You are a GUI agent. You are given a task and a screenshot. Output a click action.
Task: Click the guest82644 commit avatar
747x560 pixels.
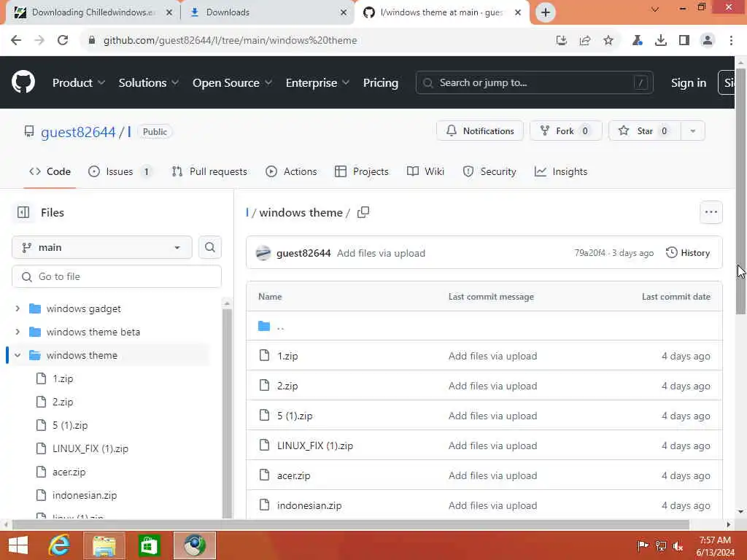pos(263,253)
